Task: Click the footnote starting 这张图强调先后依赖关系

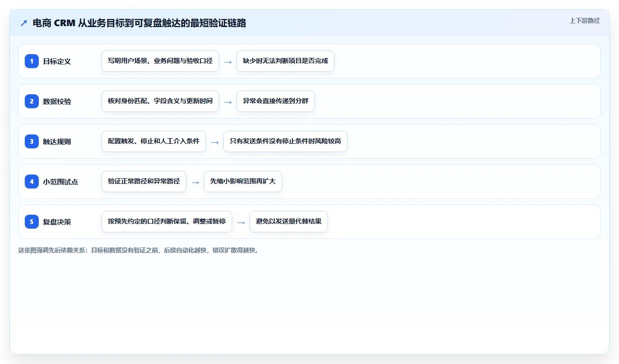Action: pos(138,250)
